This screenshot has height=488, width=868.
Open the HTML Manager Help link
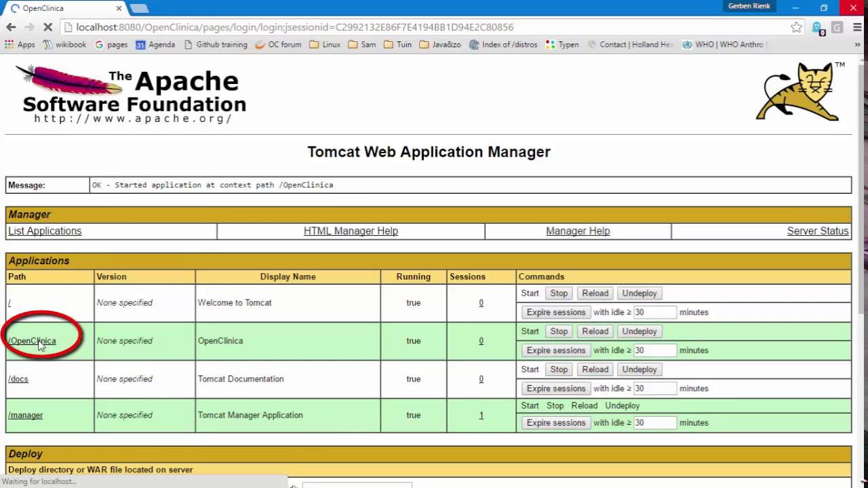[351, 231]
